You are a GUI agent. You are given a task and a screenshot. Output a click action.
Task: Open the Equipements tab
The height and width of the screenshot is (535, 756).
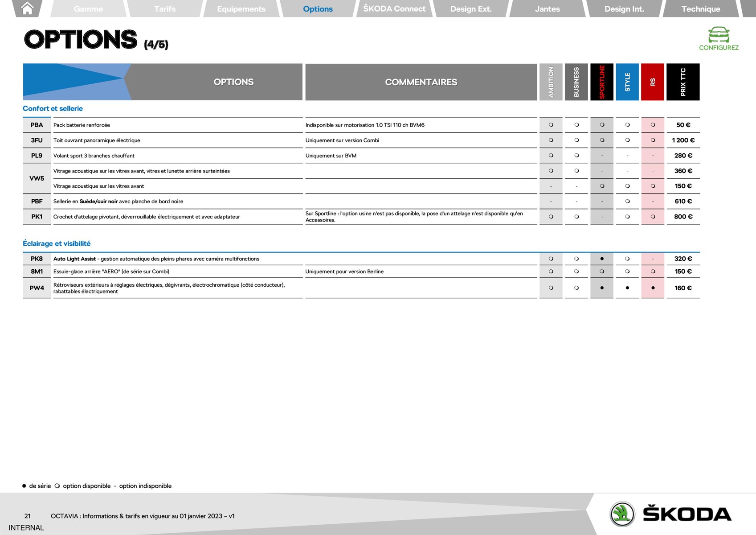pos(241,9)
